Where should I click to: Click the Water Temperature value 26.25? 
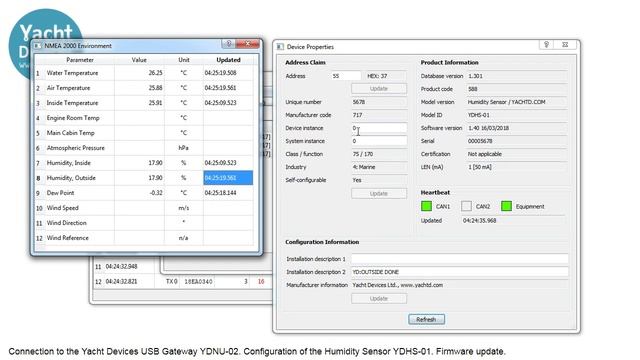pyautogui.click(x=155, y=73)
